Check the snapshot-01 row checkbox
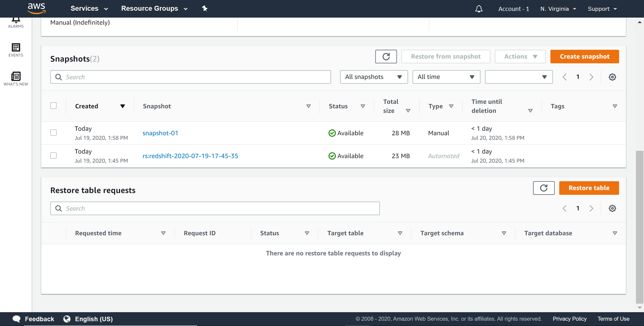 53,133
